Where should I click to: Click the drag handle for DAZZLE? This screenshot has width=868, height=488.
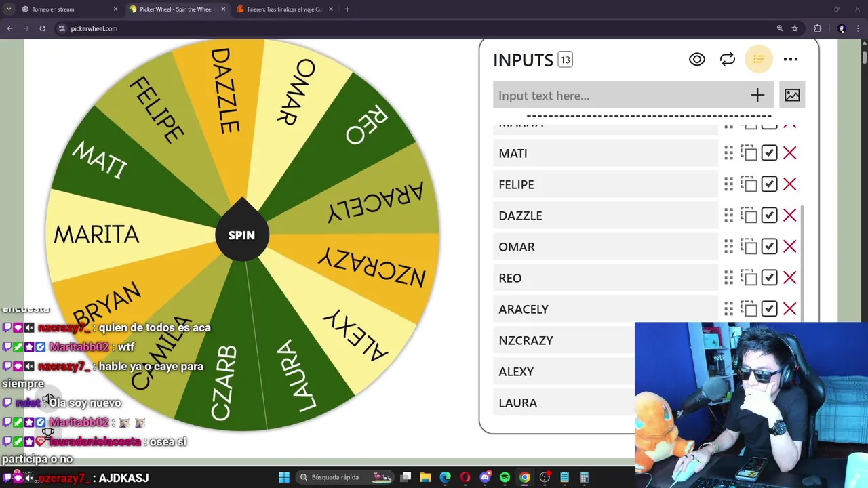point(728,216)
